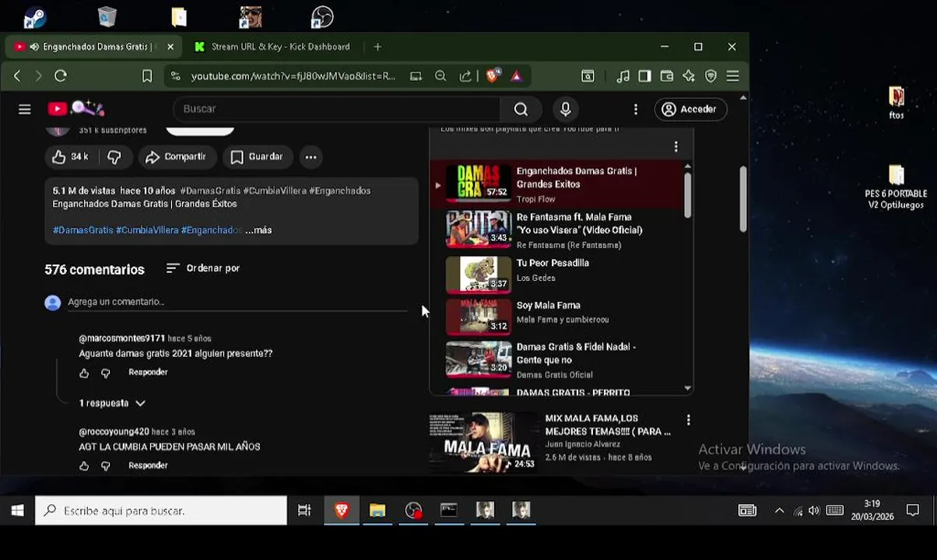Image resolution: width=937 pixels, height=560 pixels.
Task: View site information icon in address bar
Action: (176, 76)
